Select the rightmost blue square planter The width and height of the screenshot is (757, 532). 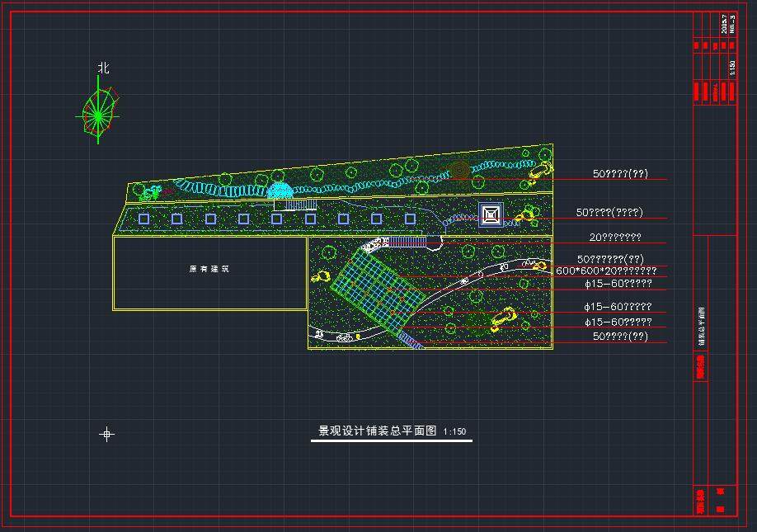(410, 219)
